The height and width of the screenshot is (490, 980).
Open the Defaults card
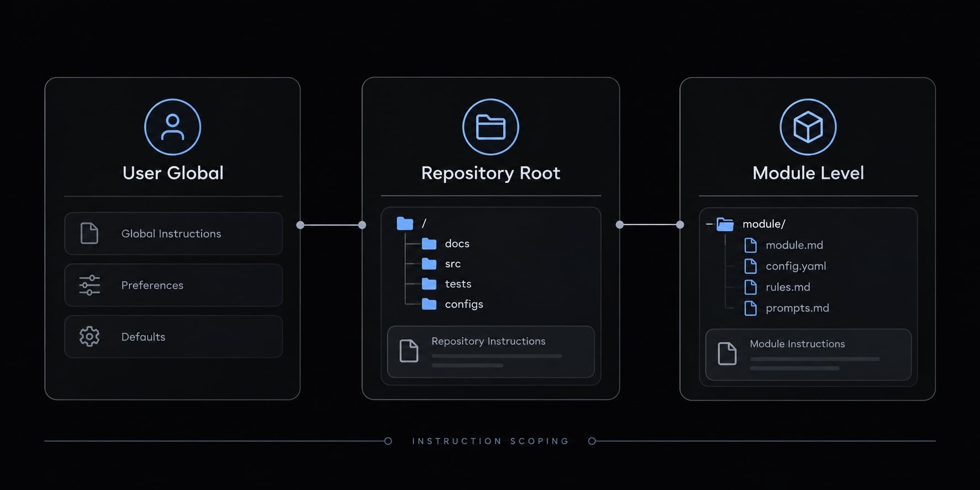[x=173, y=336]
